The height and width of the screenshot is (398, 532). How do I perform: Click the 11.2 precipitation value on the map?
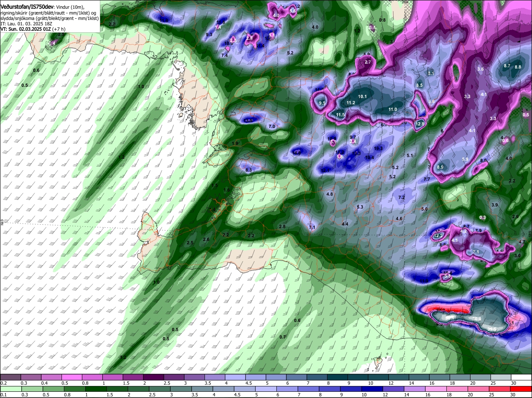pos(351,103)
